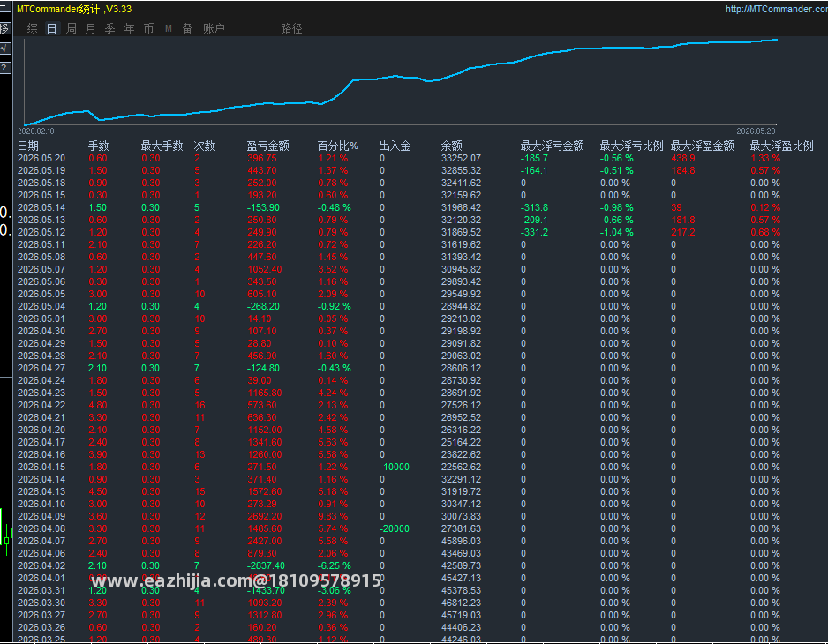The width and height of the screenshot is (828, 644).
Task: Click balance 22562.62
Action: click(461, 468)
